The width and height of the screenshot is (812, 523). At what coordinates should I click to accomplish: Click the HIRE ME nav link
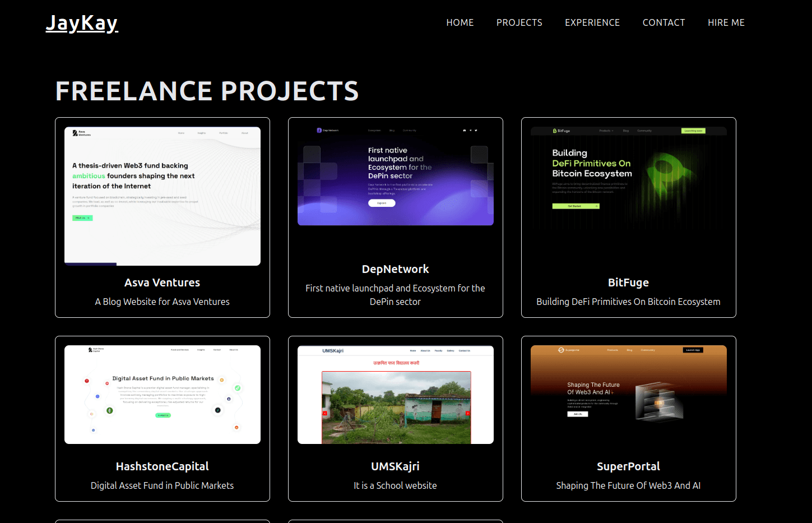click(726, 22)
